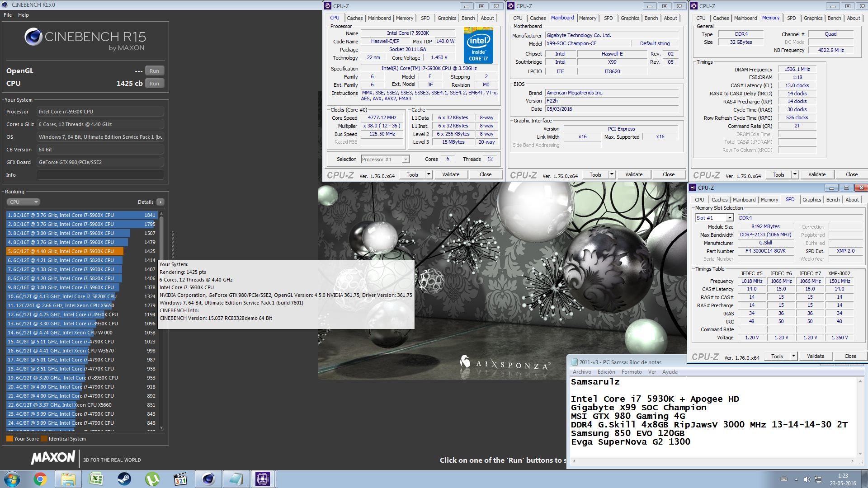Select SPD tab in CPU-Z Memory window
Image resolution: width=868 pixels, height=488 pixels.
792,18
